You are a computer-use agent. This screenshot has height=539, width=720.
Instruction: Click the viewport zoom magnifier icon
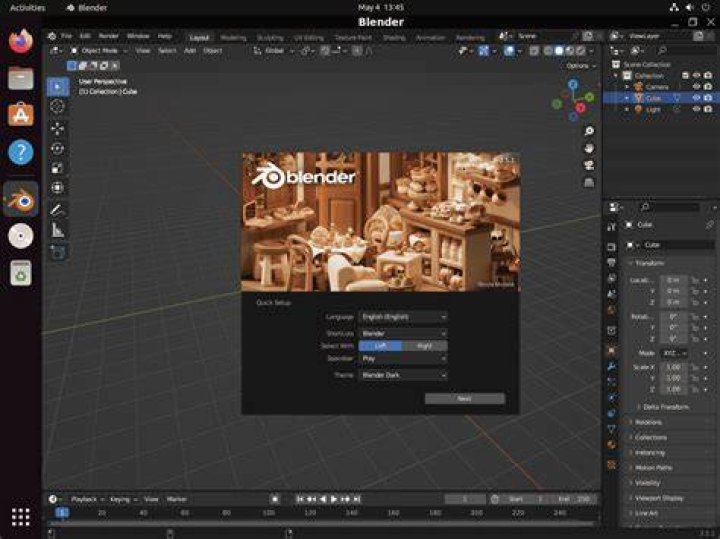click(x=589, y=132)
